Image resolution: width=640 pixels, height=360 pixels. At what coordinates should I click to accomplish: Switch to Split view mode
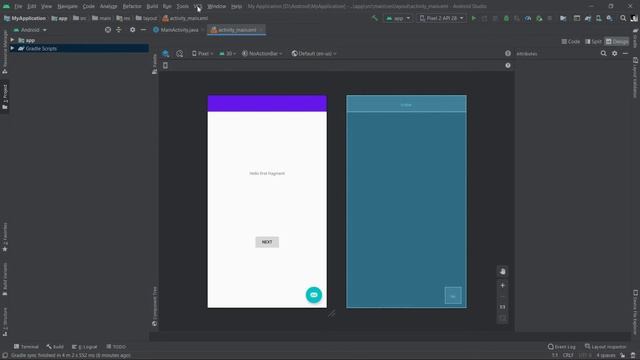click(x=593, y=42)
